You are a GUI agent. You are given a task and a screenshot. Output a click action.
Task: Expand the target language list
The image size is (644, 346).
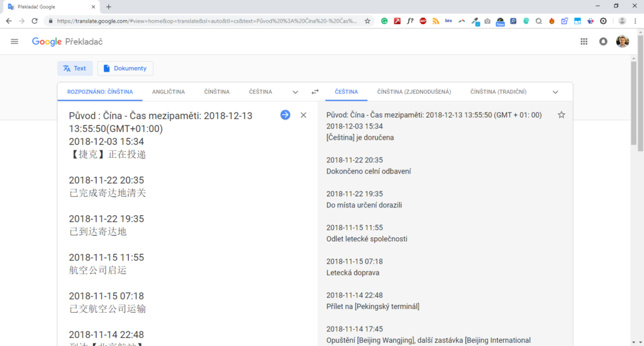click(555, 92)
